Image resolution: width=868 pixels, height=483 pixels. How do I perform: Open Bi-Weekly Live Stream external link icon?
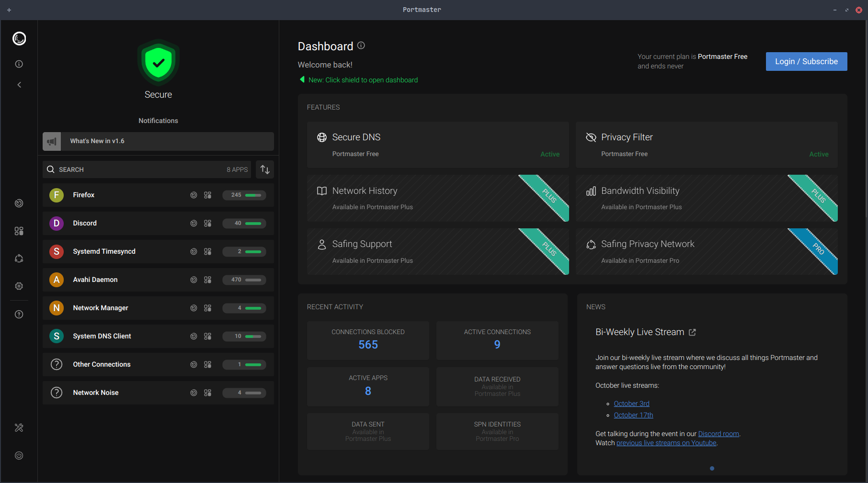[692, 332]
